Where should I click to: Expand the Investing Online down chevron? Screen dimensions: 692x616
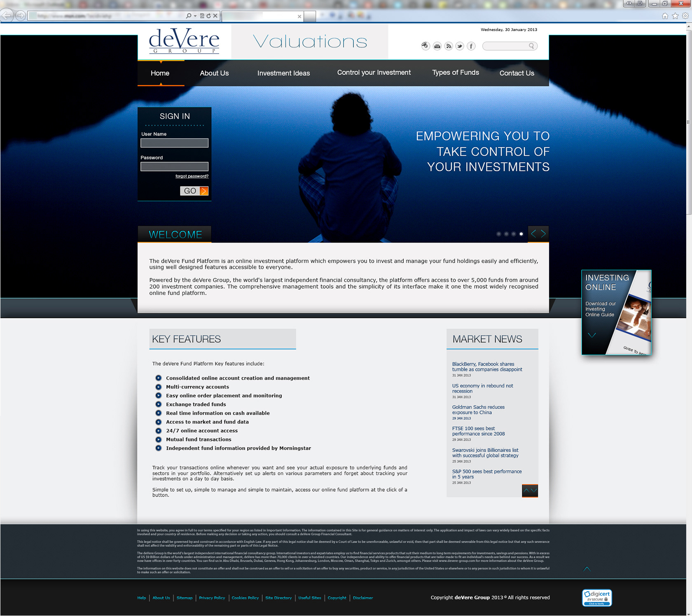click(592, 335)
